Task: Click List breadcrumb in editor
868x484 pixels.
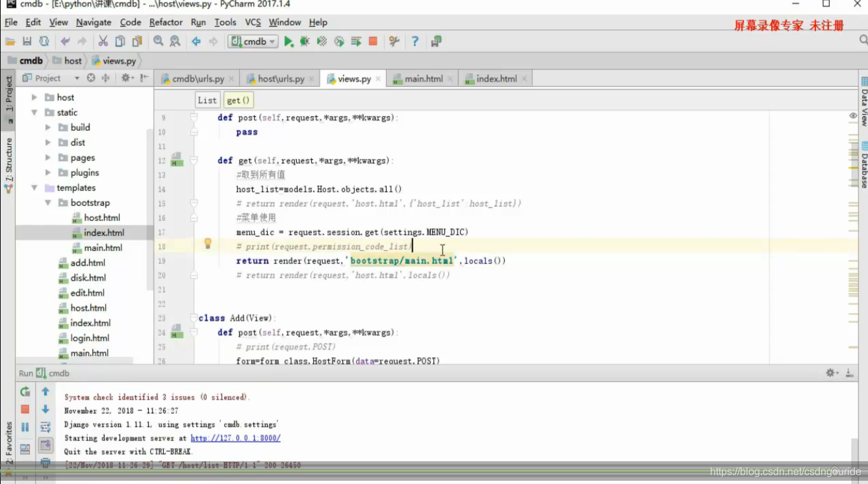Action: (x=207, y=100)
